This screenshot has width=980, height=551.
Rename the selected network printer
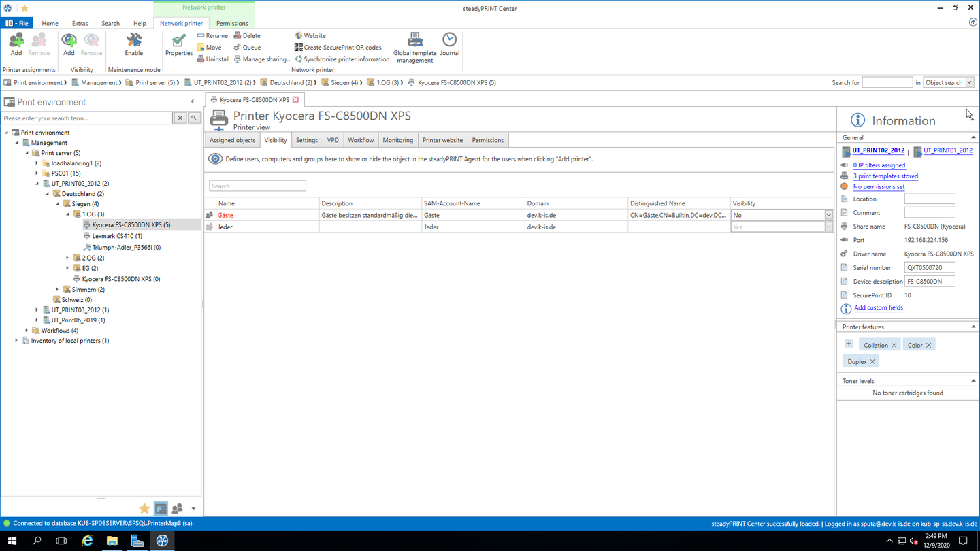(x=212, y=35)
